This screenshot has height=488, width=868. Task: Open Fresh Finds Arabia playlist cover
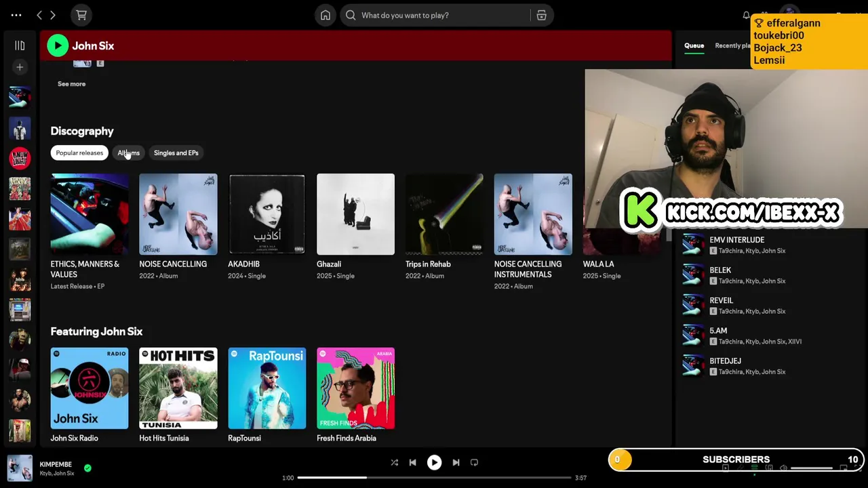pyautogui.click(x=355, y=388)
